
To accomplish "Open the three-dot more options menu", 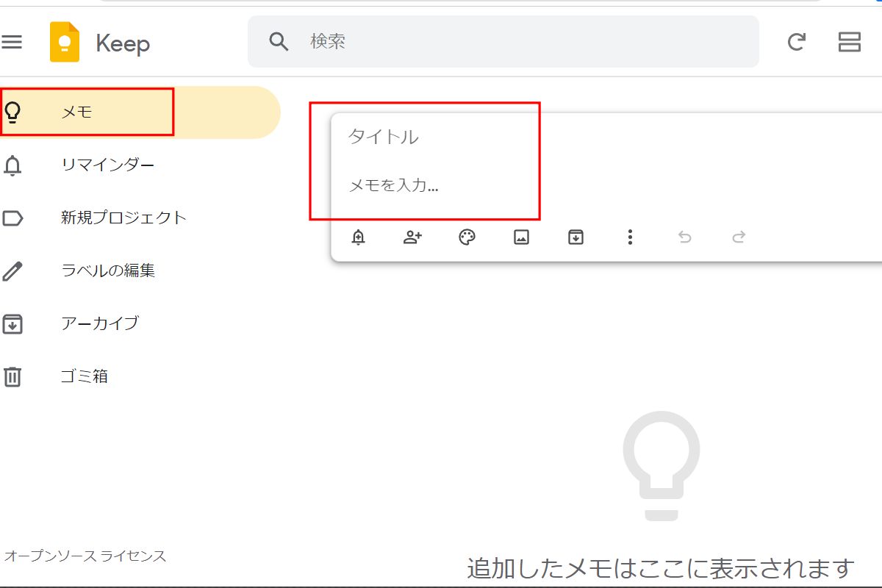I will click(630, 237).
